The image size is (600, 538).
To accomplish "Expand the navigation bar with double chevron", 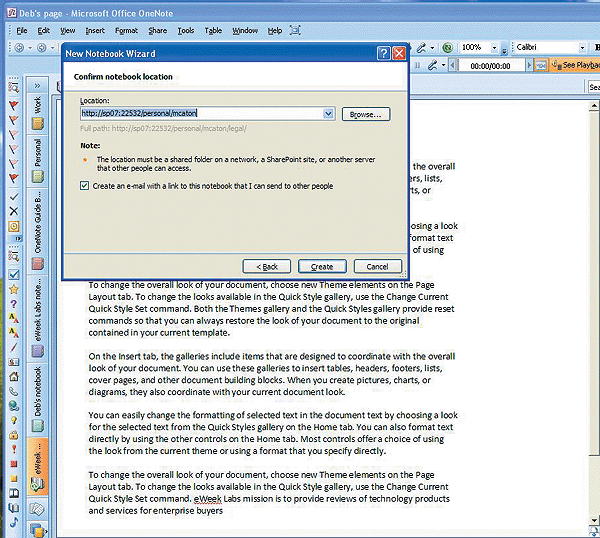I will coord(37,86).
